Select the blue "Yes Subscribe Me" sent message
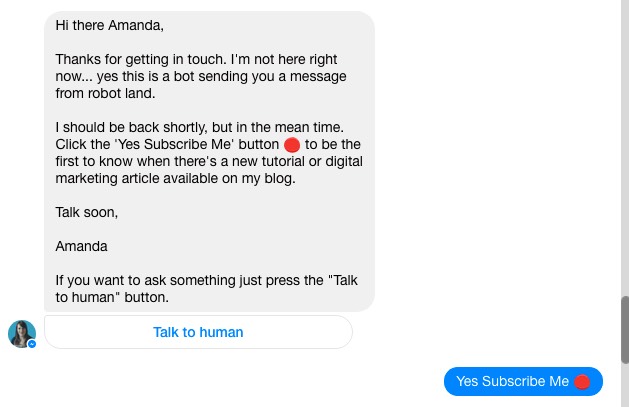Screen dimensions: 629x407 click(x=523, y=381)
